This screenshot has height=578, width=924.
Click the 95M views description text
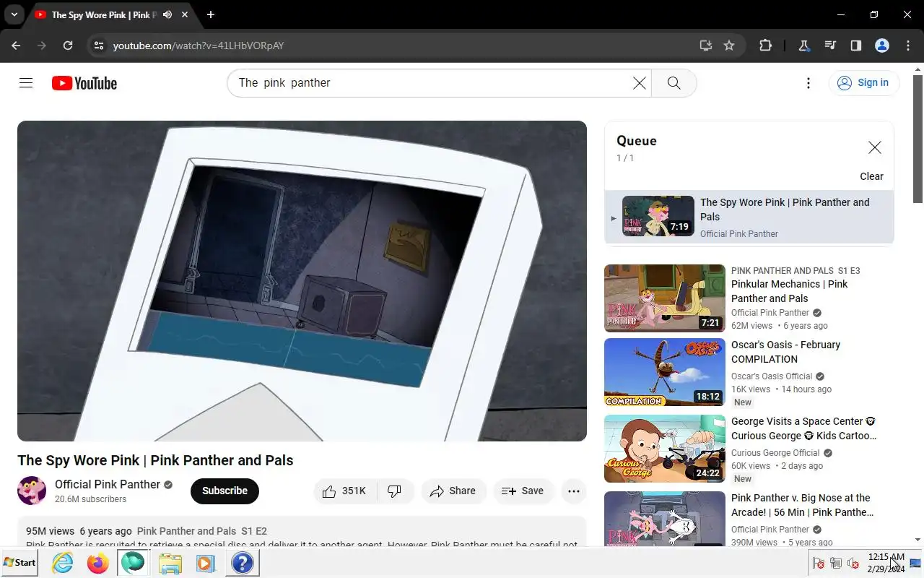point(50,531)
